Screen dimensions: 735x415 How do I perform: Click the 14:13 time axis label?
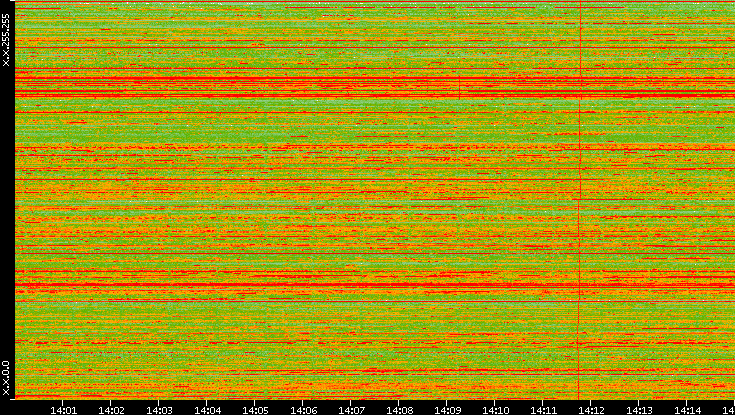pyautogui.click(x=639, y=410)
